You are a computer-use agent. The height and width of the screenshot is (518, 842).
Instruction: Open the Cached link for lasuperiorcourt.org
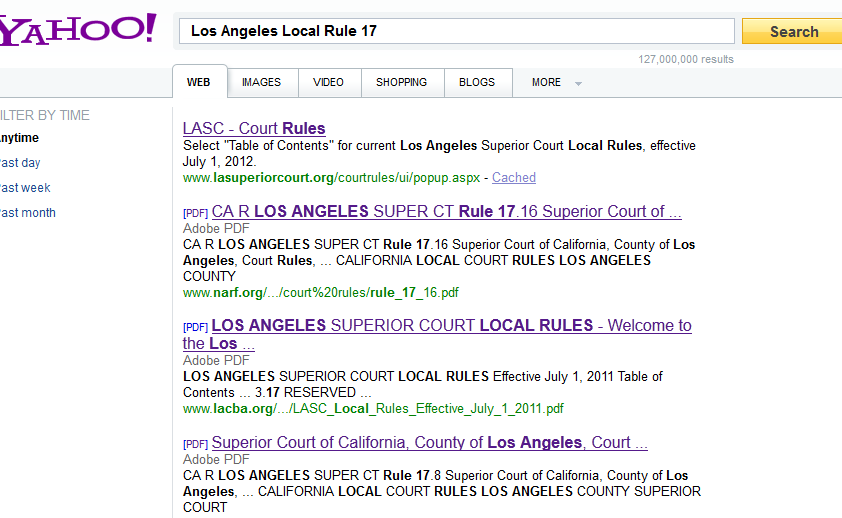[514, 178]
